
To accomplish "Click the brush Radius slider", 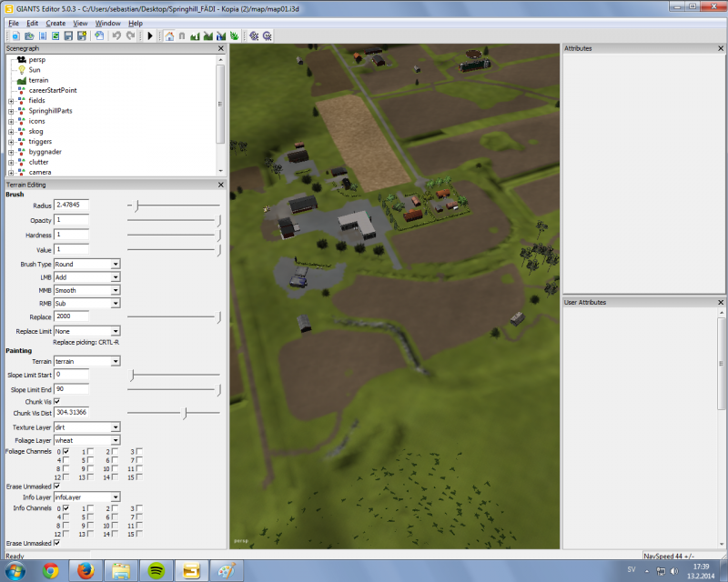I will pyautogui.click(x=174, y=206).
